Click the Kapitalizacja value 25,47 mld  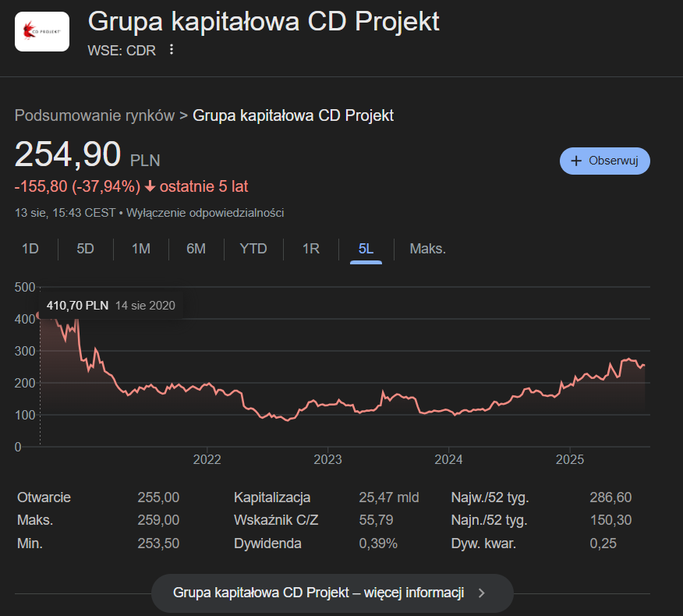click(389, 497)
